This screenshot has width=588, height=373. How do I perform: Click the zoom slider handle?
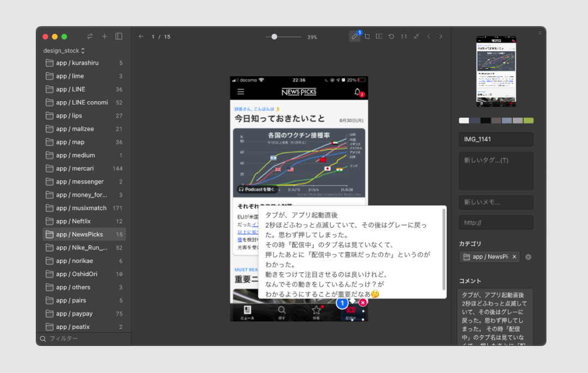click(x=274, y=36)
